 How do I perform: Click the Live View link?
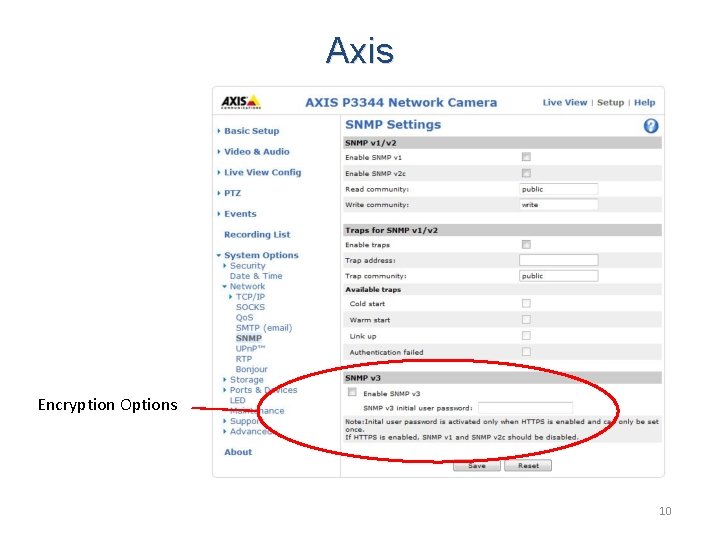(x=565, y=102)
